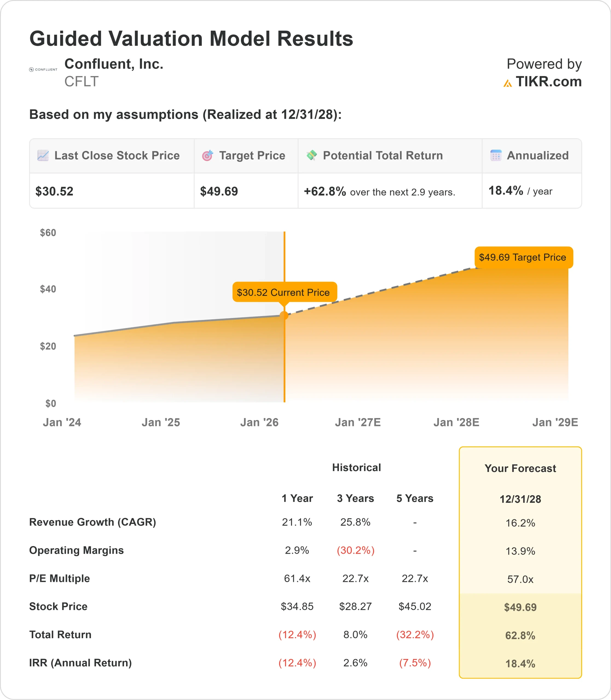Open the TIKR.com link
The height and width of the screenshot is (700, 611).
tap(548, 82)
